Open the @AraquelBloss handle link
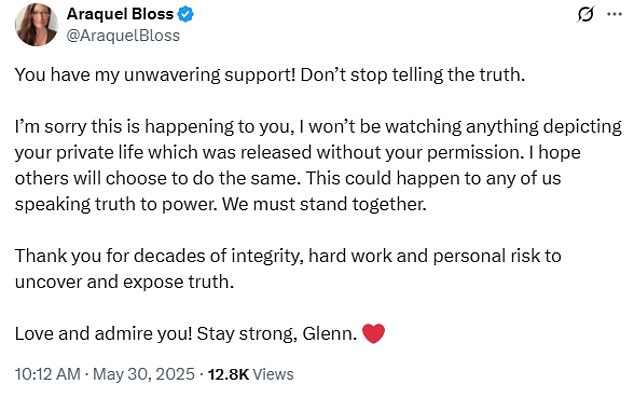Image resolution: width=634 pixels, height=398 pixels. (123, 36)
